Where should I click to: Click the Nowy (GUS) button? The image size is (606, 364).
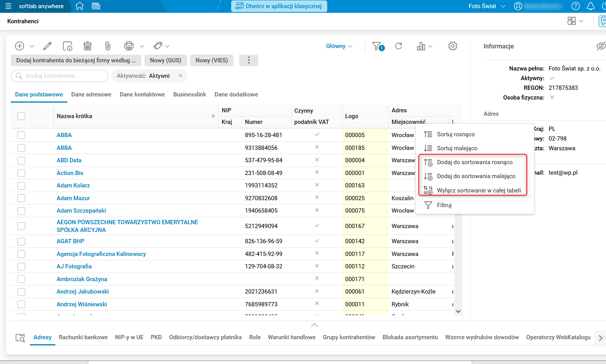(x=165, y=60)
